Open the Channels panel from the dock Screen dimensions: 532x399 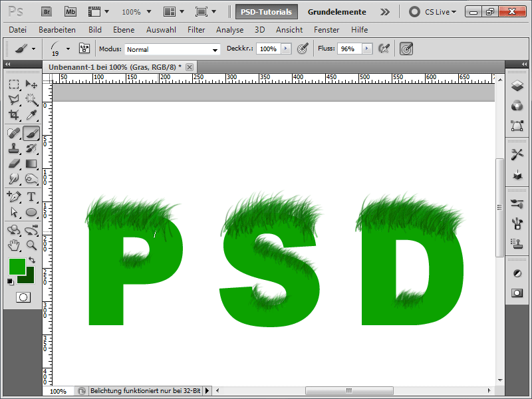(517, 106)
